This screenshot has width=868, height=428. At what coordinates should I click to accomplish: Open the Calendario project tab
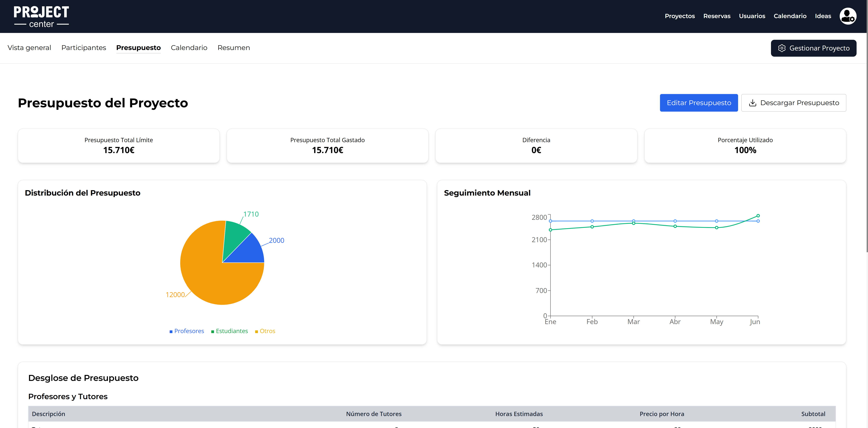(x=189, y=48)
